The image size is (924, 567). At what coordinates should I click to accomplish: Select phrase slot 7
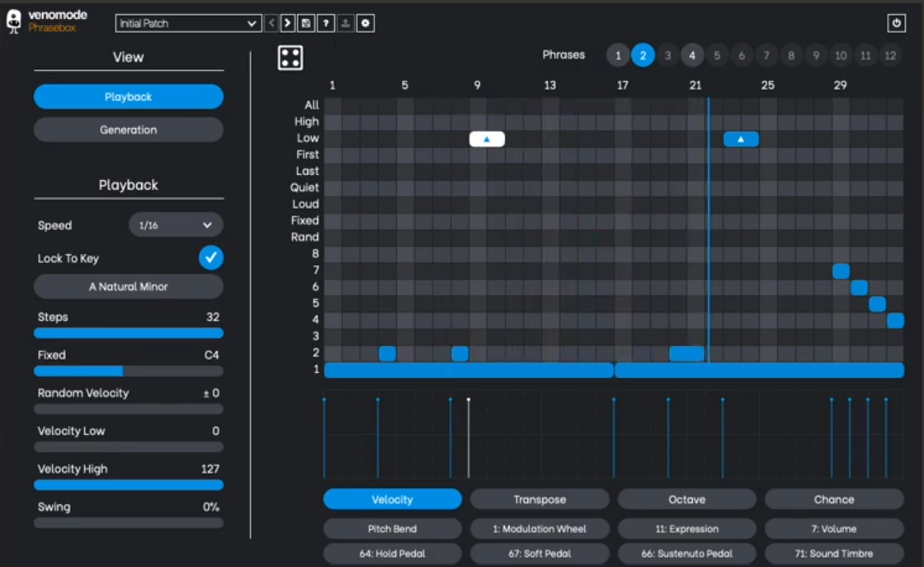[766, 55]
